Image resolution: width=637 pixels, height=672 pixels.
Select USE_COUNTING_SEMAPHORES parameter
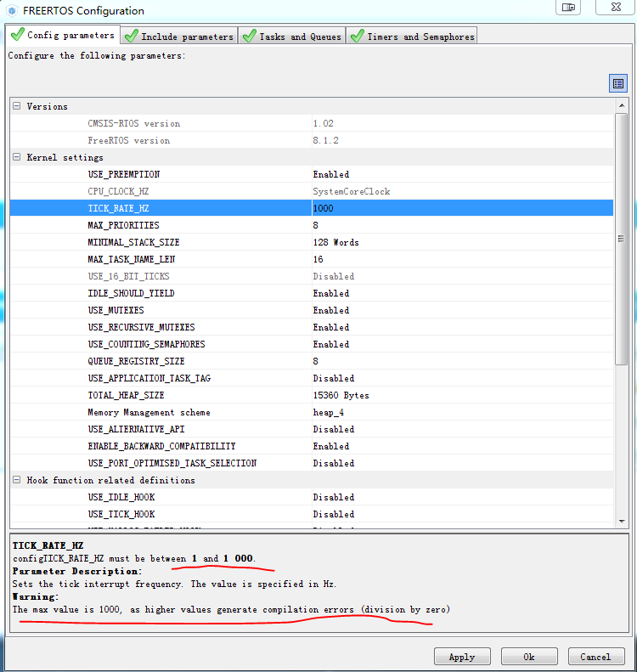[x=146, y=345]
